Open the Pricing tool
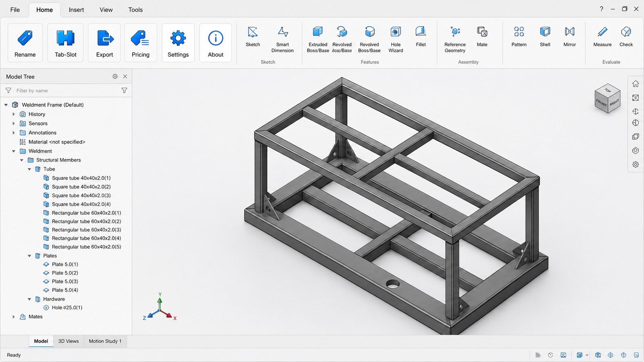This screenshot has width=644, height=362. point(140,43)
